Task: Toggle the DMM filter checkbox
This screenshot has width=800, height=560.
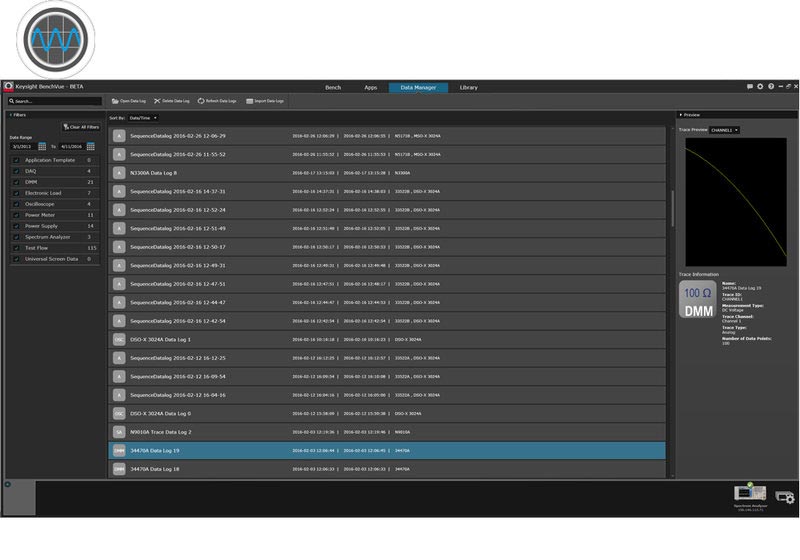Action: coord(16,182)
